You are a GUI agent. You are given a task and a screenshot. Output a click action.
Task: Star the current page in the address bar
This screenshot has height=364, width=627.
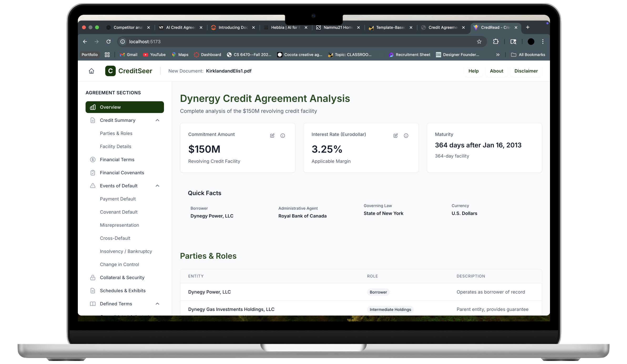[x=479, y=41]
